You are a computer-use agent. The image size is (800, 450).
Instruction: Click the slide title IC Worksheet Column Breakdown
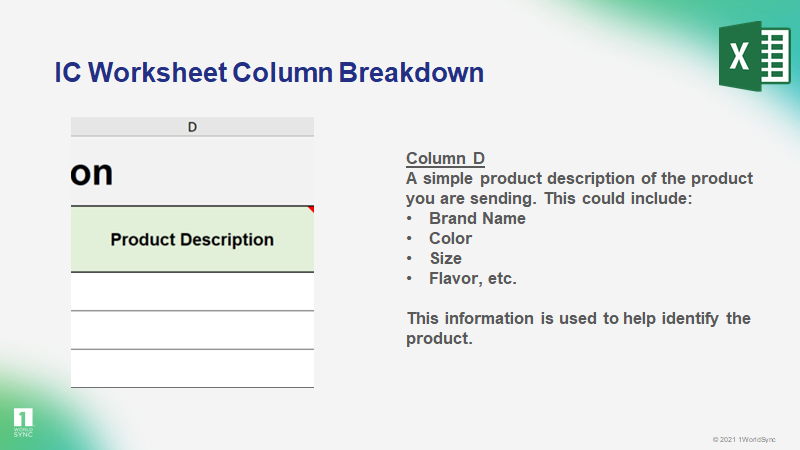[269, 73]
